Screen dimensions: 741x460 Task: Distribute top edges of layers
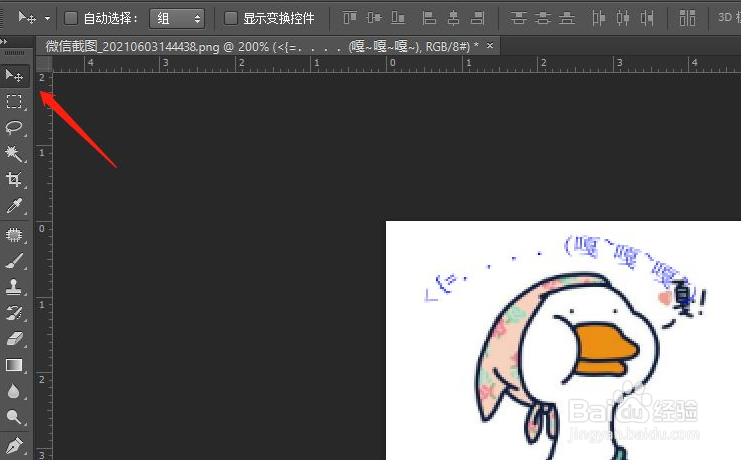click(x=518, y=18)
